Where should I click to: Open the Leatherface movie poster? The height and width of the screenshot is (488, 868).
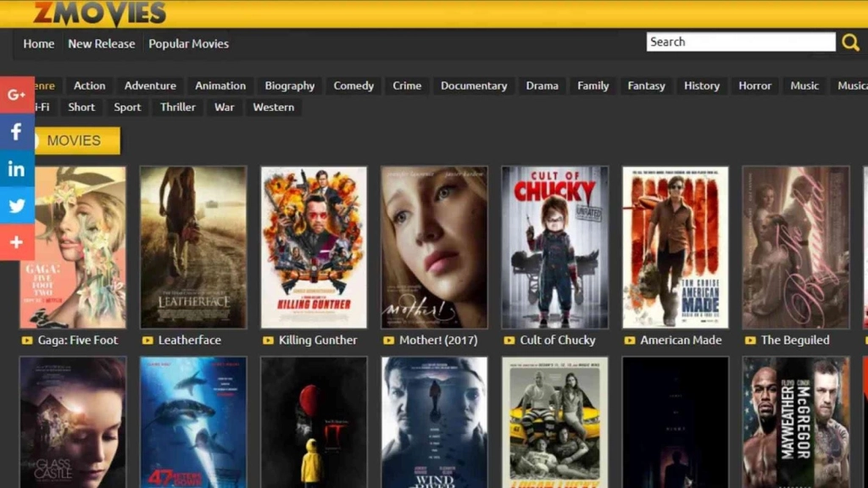coord(193,247)
